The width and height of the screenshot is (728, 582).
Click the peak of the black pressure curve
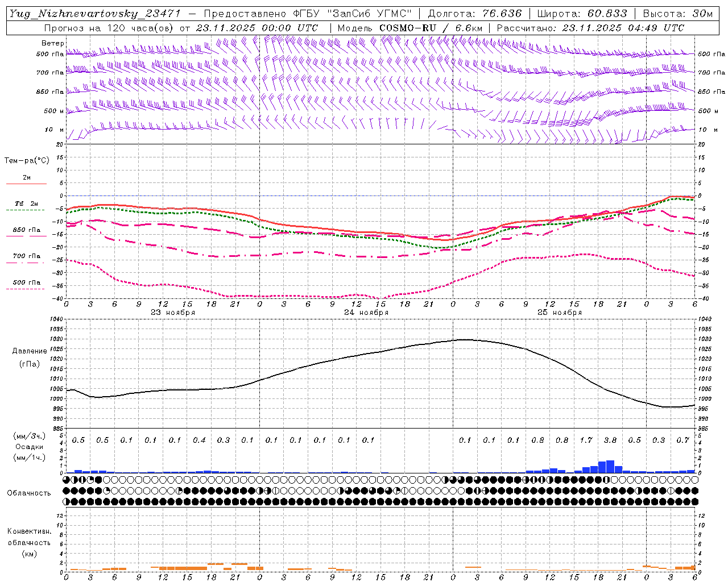point(465,339)
